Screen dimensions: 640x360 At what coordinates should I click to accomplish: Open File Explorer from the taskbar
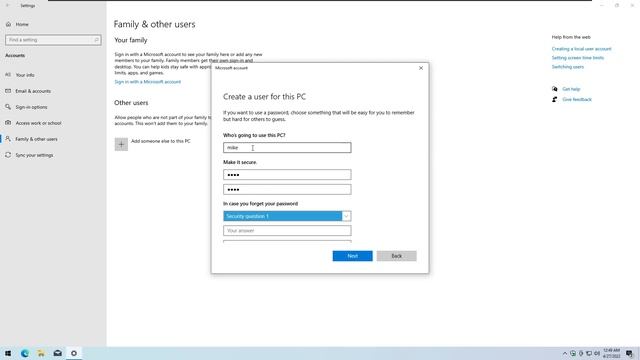(x=41, y=353)
